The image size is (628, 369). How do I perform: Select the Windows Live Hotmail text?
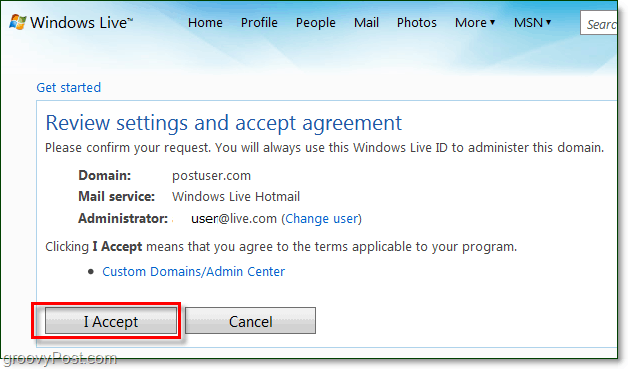(x=236, y=197)
